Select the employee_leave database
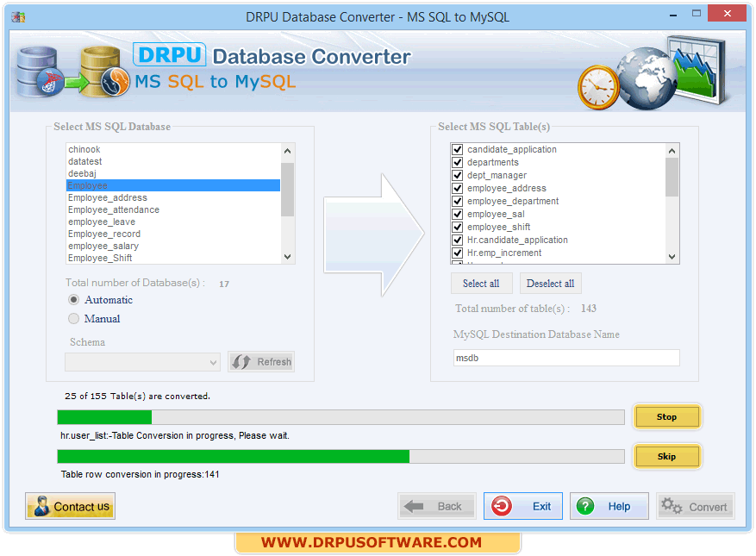The width and height of the screenshot is (756, 556). click(173, 222)
